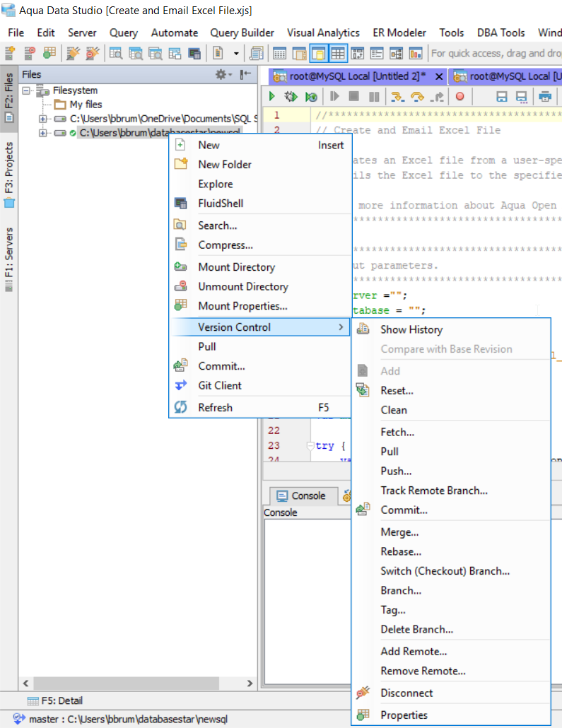Screen dimensions: 562x728
Task: Click the Disconnect plug icon
Action: [x=363, y=693]
